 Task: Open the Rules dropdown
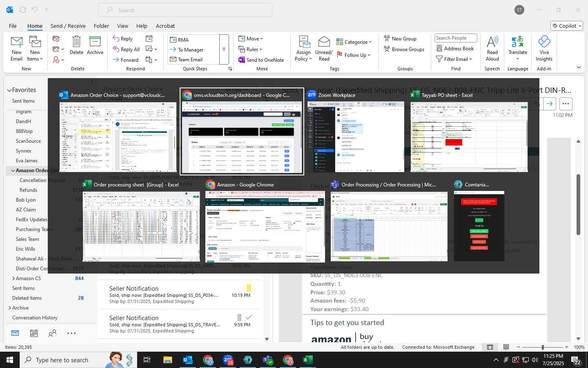coord(250,49)
